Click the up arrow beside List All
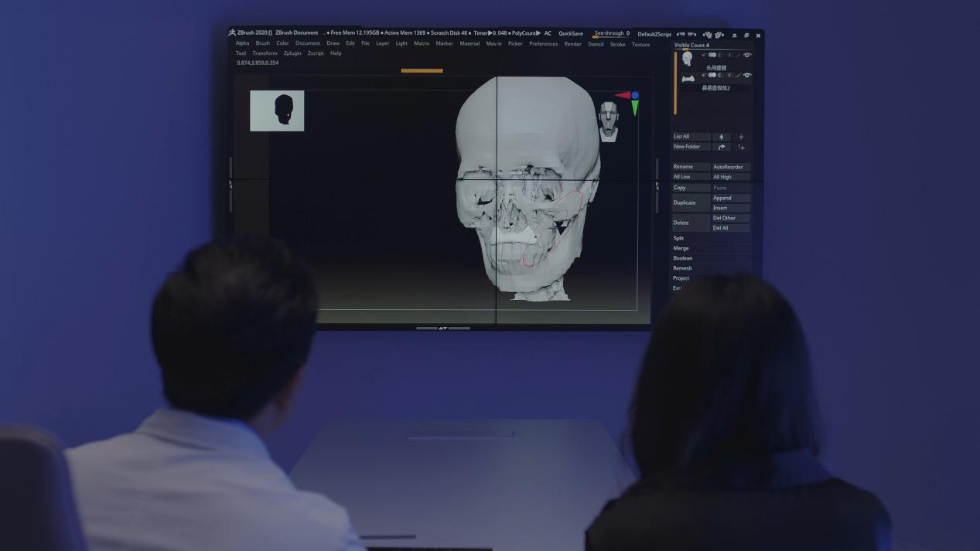The image size is (980, 551). tap(721, 137)
